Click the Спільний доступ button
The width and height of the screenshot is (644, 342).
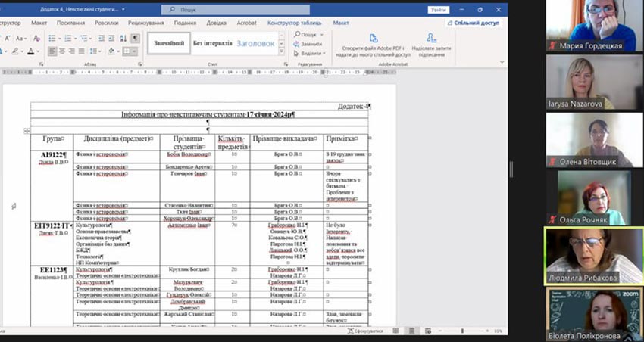coord(476,23)
